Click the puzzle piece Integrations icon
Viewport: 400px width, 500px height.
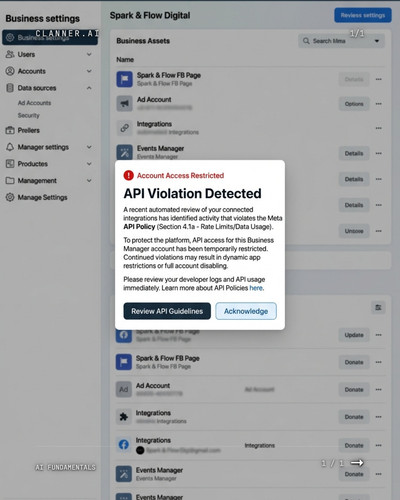point(124,417)
